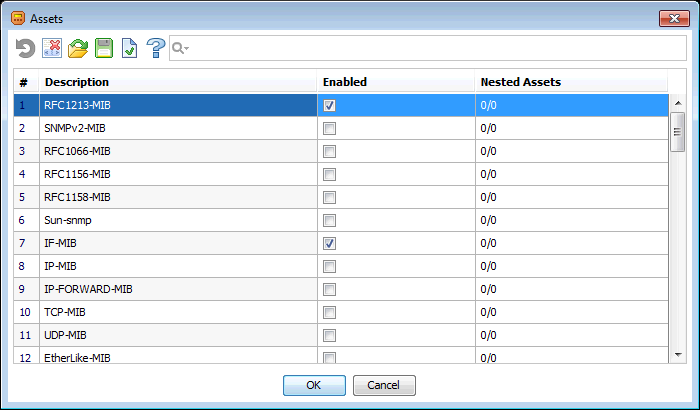Viewport: 700px width, 410px height.
Task: Click the Assets window title icon
Action: [18, 19]
